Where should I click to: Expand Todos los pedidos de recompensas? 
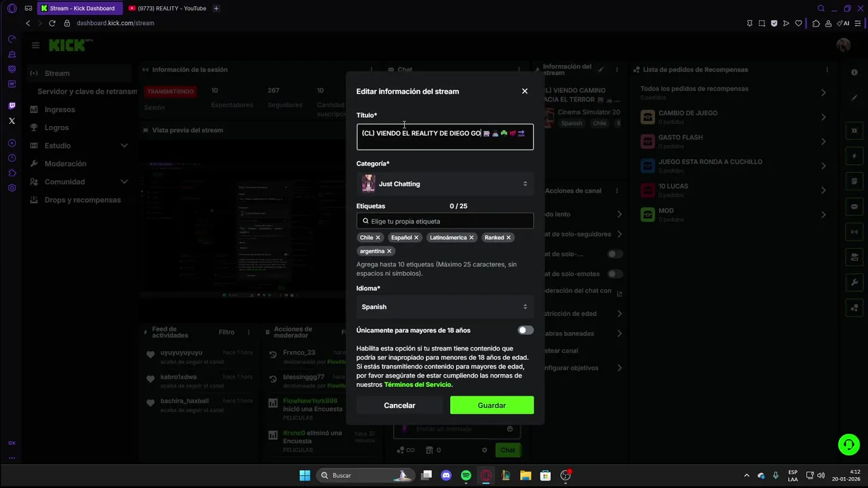tap(823, 93)
